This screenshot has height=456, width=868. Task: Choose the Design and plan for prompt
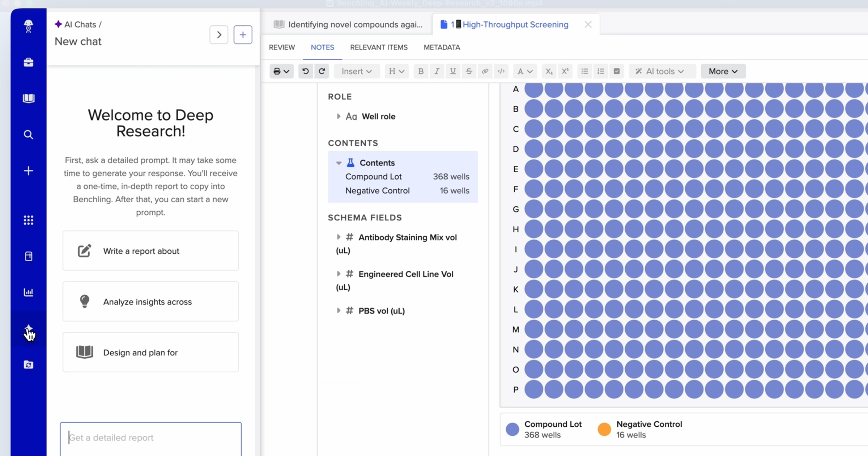(150, 352)
